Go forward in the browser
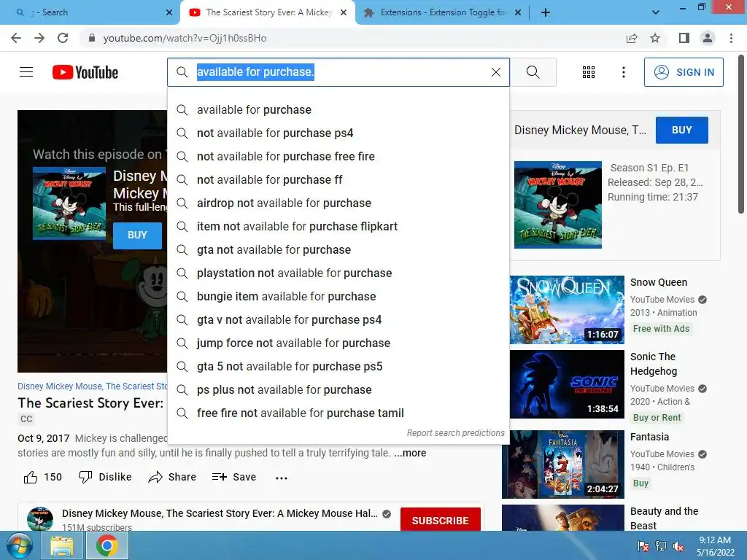Image resolution: width=747 pixels, height=560 pixels. [x=39, y=38]
